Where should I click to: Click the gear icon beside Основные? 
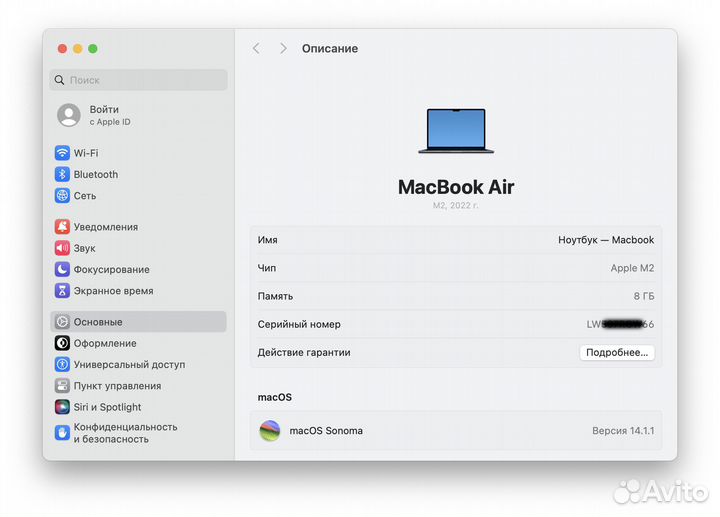pos(62,322)
